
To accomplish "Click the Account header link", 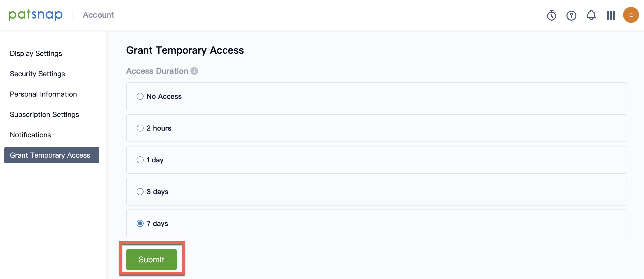I will [x=98, y=15].
